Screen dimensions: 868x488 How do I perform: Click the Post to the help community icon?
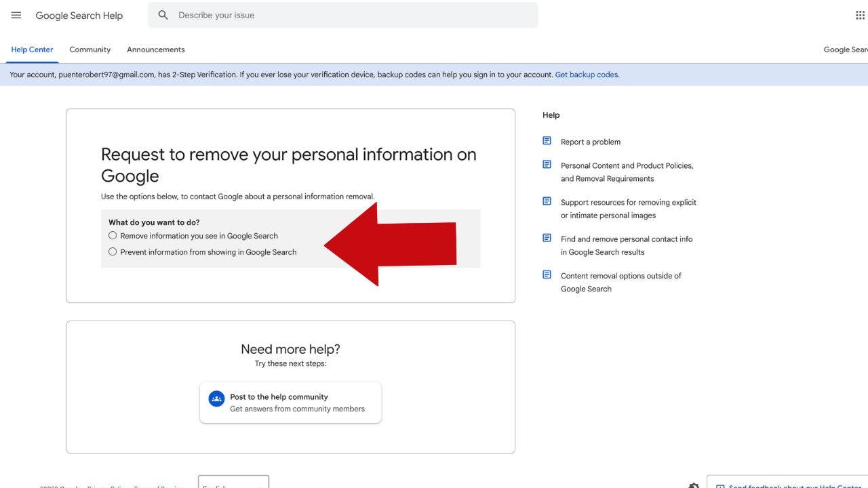click(216, 399)
